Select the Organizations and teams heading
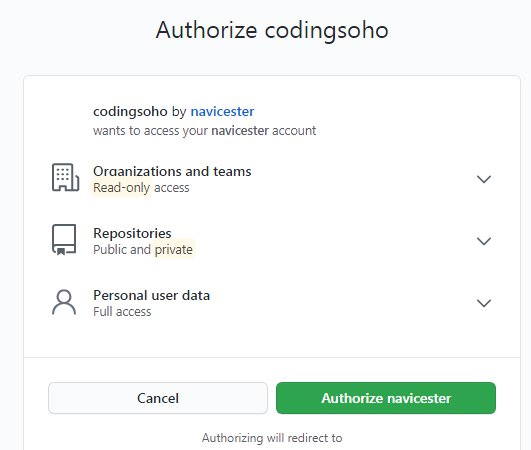The width and height of the screenshot is (531, 450). click(x=172, y=171)
